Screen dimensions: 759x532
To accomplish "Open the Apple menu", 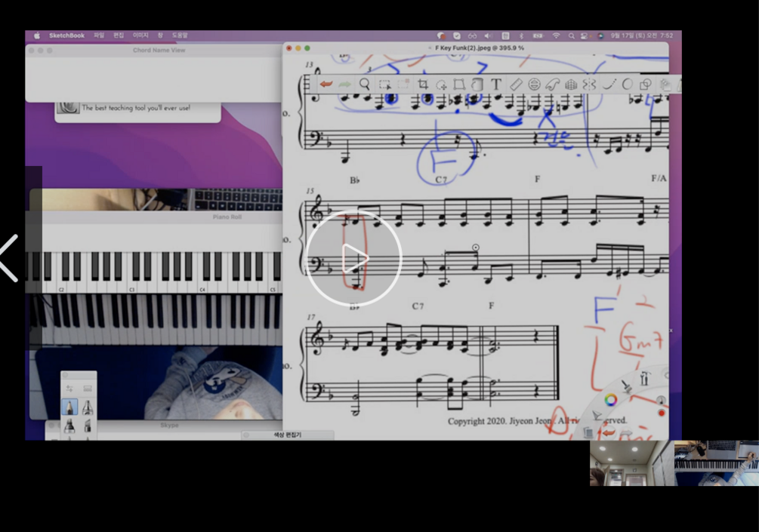I will pyautogui.click(x=37, y=35).
